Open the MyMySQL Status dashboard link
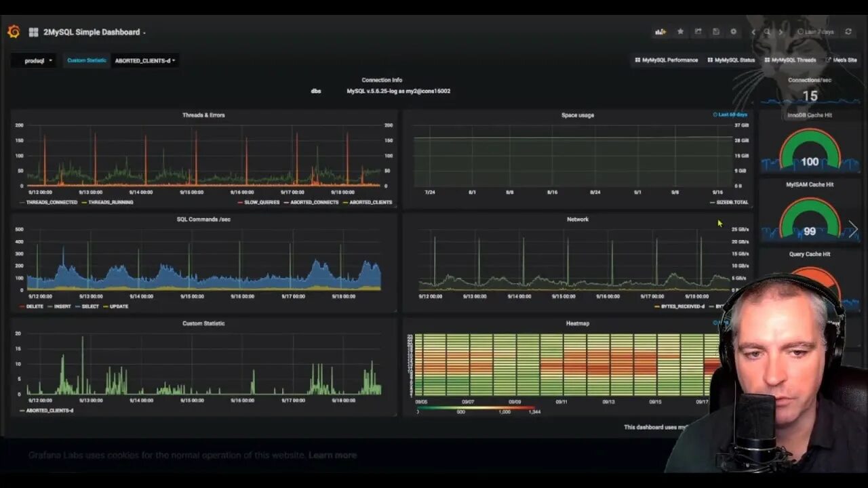Screen dimensions: 868x488 tap(731, 60)
